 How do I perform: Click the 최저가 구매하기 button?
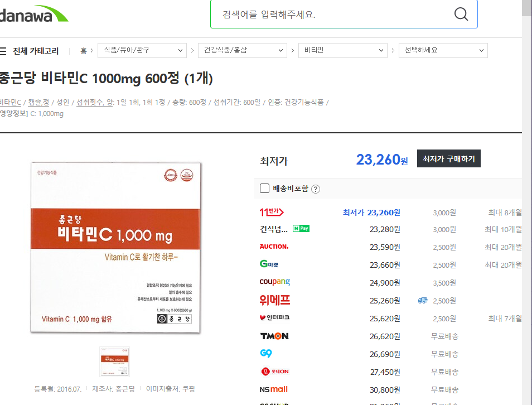pos(448,158)
